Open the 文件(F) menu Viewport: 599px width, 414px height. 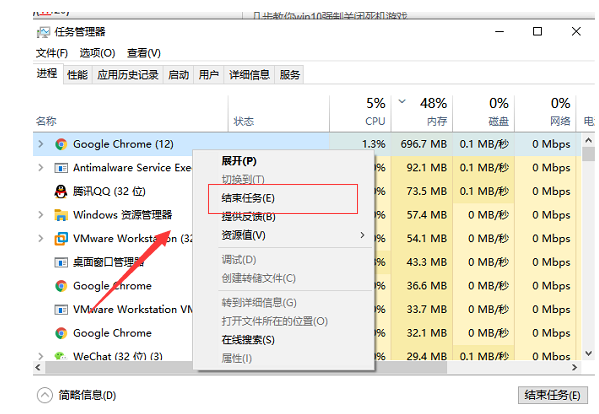[52, 53]
